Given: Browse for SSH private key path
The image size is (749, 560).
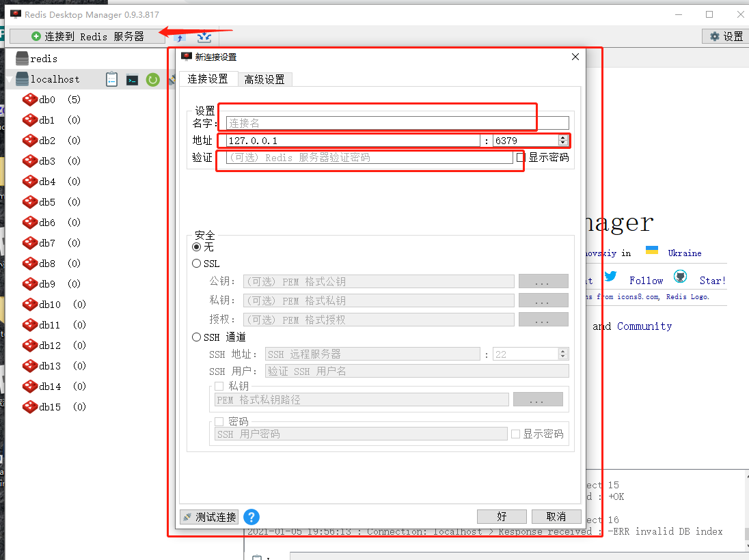Looking at the screenshot, I should pyautogui.click(x=538, y=400).
